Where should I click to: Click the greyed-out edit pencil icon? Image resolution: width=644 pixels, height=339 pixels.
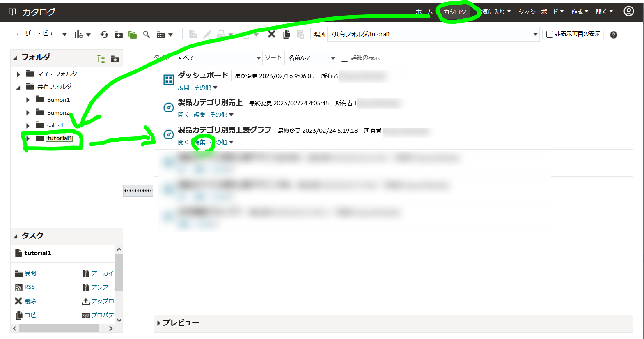207,35
